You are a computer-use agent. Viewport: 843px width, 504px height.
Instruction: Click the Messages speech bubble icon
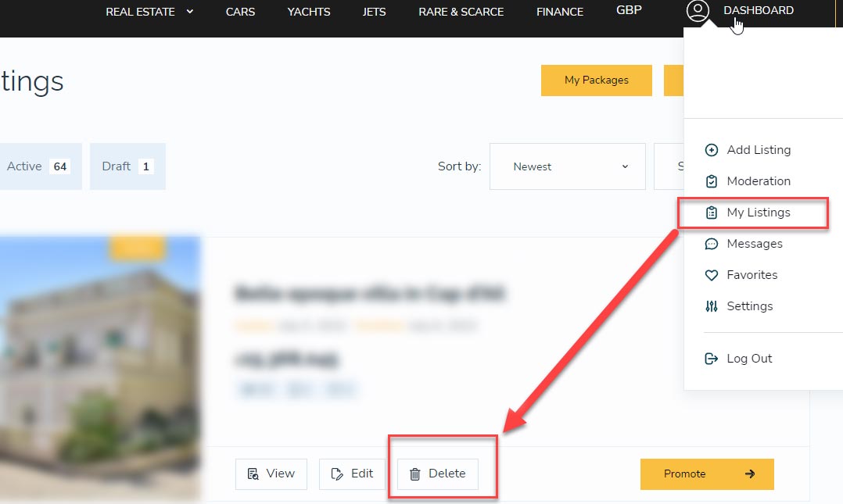(x=711, y=244)
